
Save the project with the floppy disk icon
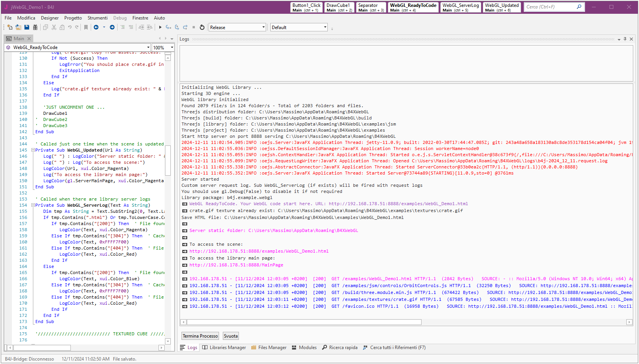[27, 27]
